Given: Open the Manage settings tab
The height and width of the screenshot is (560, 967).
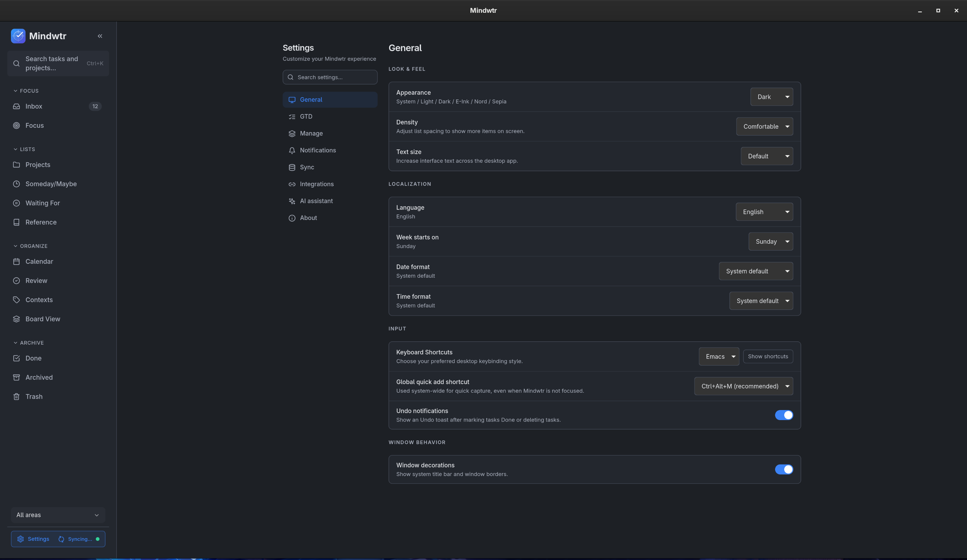Looking at the screenshot, I should click(330, 134).
